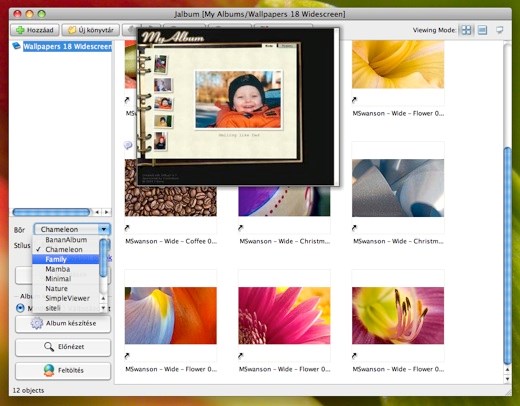Click the shortcut arrow under yellow flower thumbnail
The width and height of the screenshot is (520, 406).
click(354, 100)
